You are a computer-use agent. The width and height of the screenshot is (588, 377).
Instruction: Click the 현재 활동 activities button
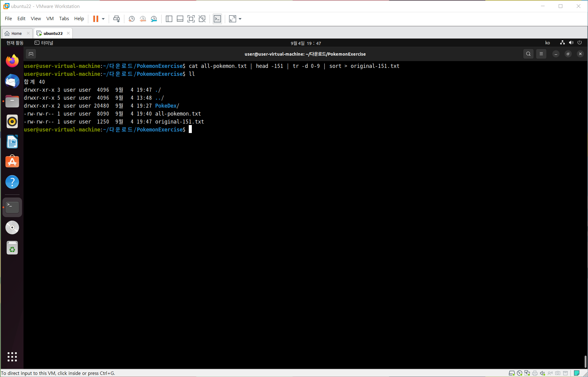15,43
